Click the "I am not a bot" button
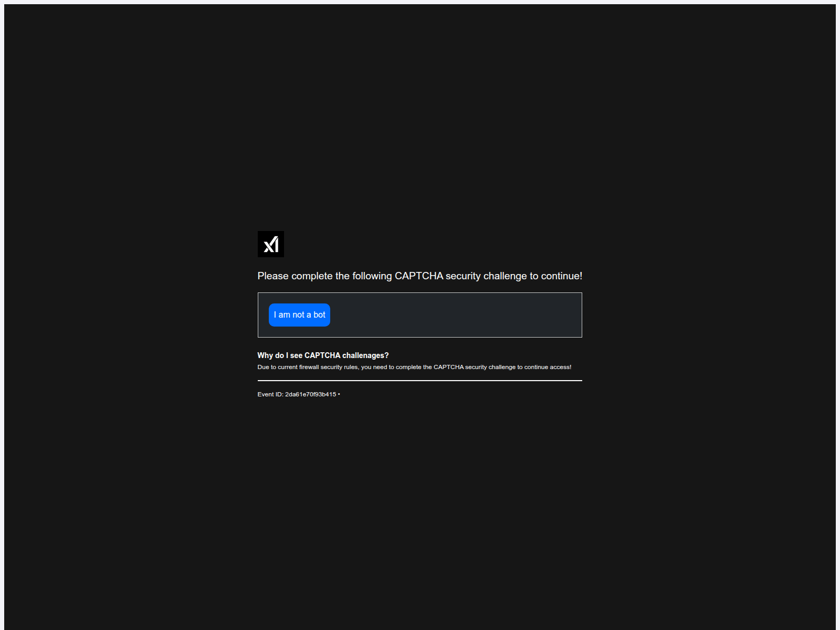Image resolution: width=840 pixels, height=630 pixels. click(x=299, y=315)
